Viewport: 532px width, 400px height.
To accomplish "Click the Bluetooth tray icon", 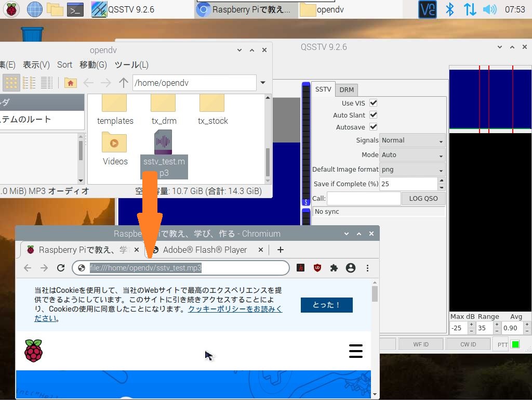I will click(450, 9).
